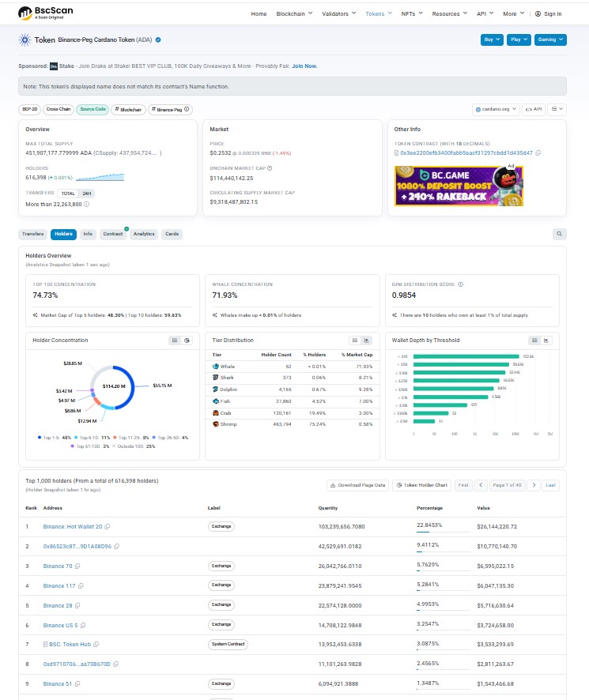Click the Top 1-5 blue donut segment
Viewport: 589px width, 700px height.
131,387
